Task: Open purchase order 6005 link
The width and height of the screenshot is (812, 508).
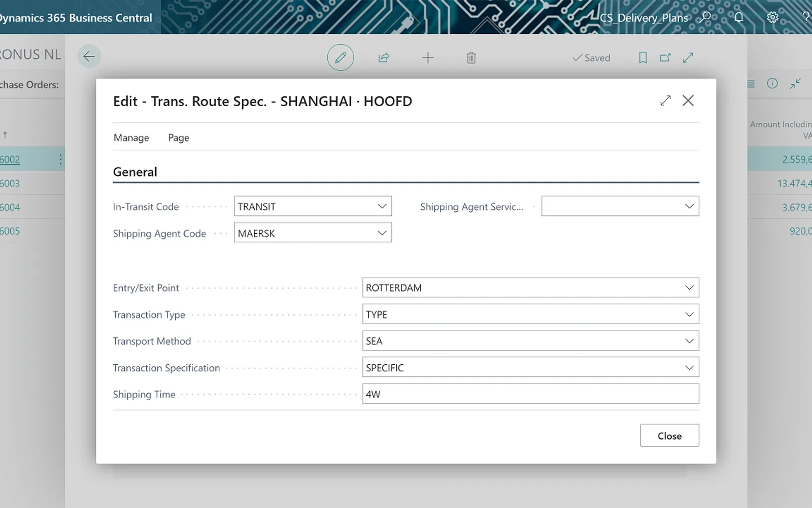Action: click(10, 231)
